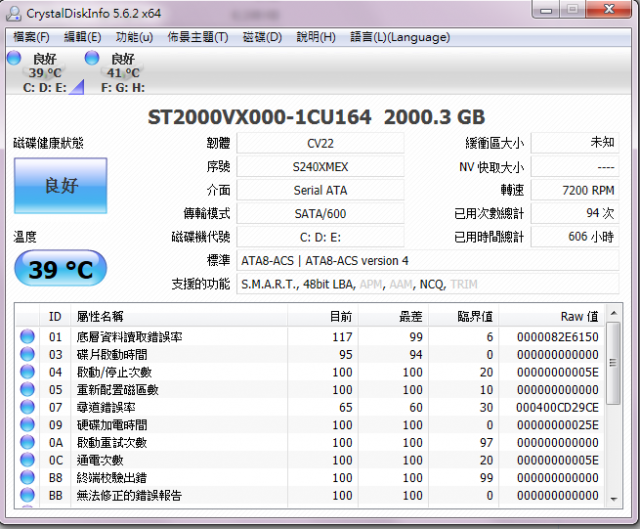Open the 佈景主題(T) menu
The width and height of the screenshot is (640, 529).
(198, 37)
